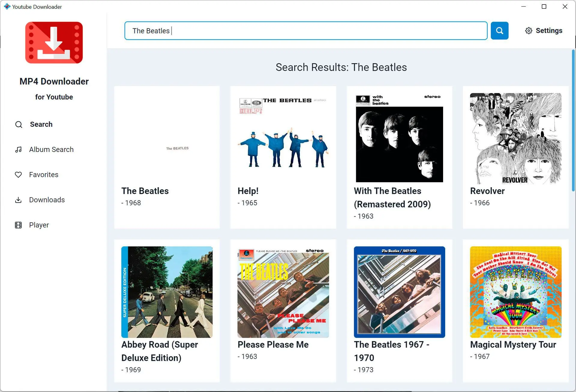Click the search magnifier button
The width and height of the screenshot is (576, 392).
pyautogui.click(x=499, y=30)
